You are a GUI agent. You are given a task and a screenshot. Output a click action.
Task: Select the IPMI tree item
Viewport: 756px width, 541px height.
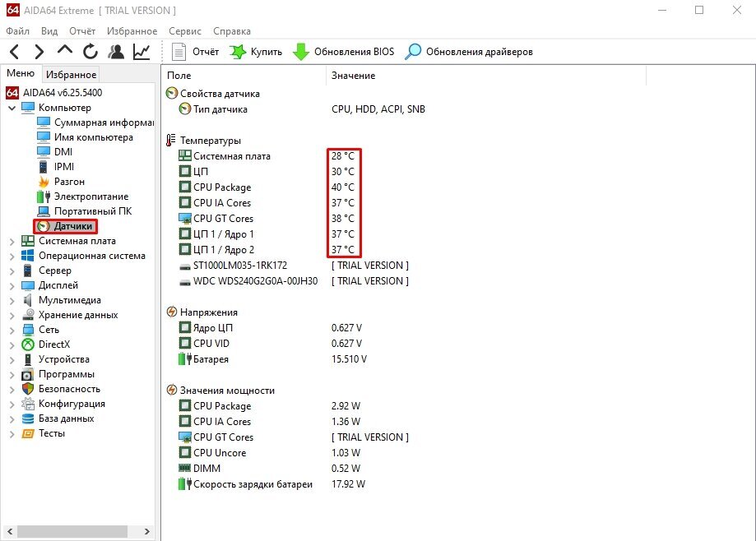tap(55, 167)
